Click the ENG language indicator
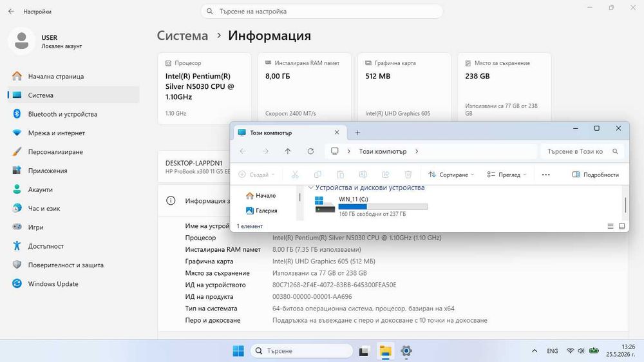 (x=553, y=351)
